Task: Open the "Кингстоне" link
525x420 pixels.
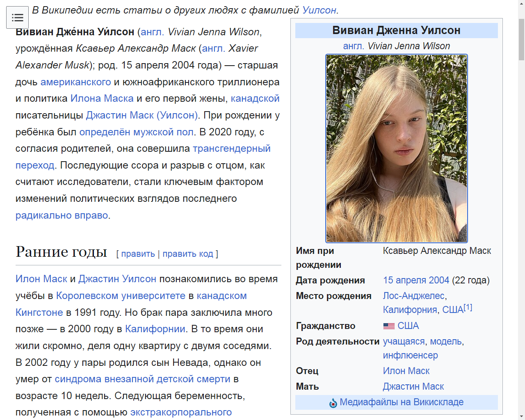Action: [x=39, y=313]
